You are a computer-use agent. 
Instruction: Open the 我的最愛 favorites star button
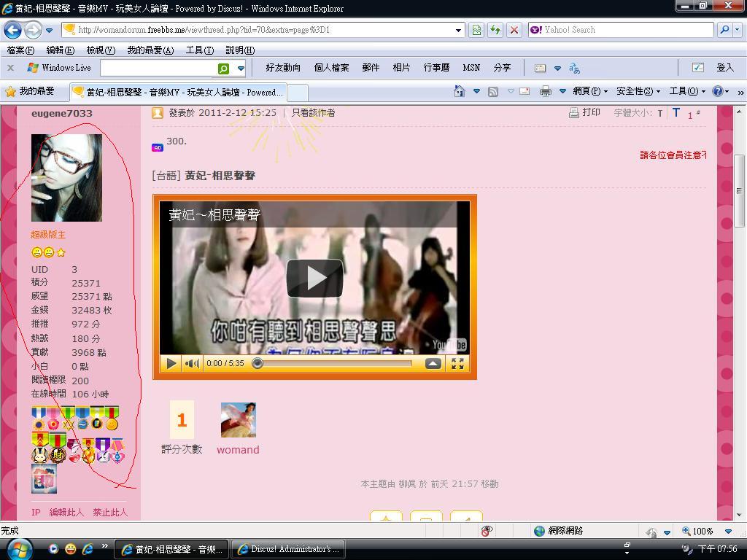(29, 91)
